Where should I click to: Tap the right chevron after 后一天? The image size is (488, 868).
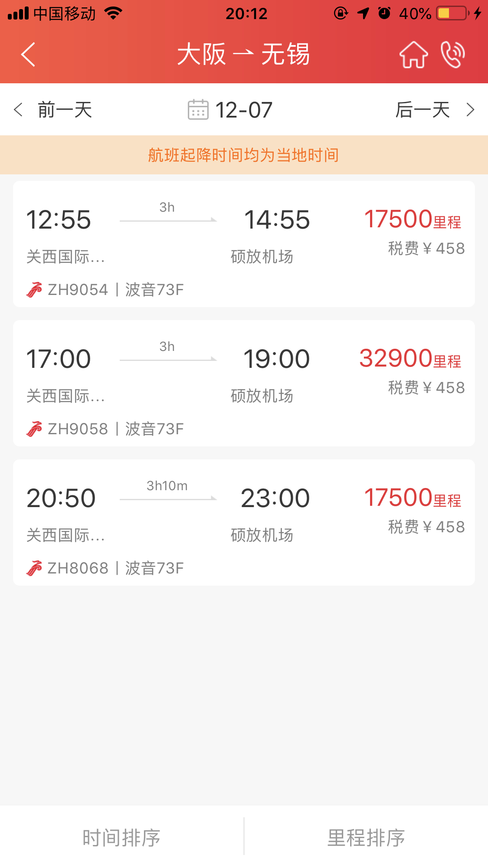coord(470,109)
